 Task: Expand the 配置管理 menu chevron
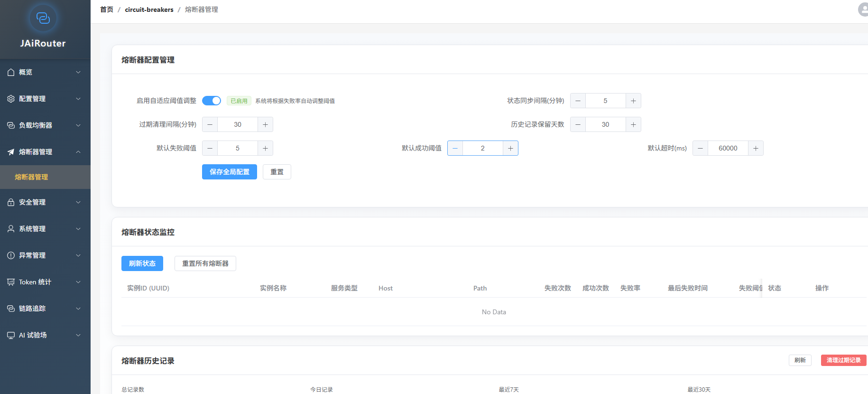click(x=78, y=99)
